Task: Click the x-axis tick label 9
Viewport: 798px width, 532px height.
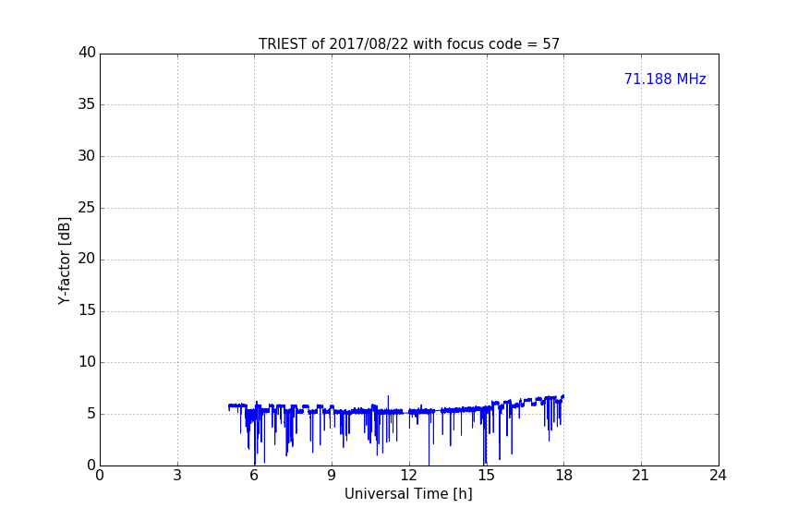Action: click(332, 476)
